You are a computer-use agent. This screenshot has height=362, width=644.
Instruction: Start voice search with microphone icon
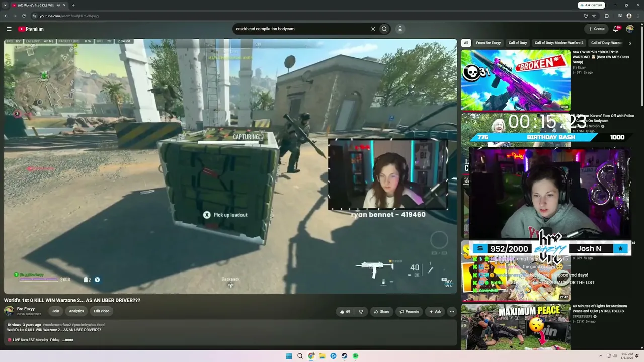pos(400,29)
